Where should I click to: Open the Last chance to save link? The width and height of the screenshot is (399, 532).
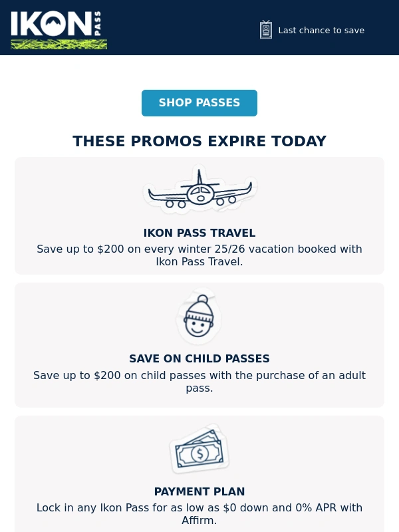[x=321, y=31]
